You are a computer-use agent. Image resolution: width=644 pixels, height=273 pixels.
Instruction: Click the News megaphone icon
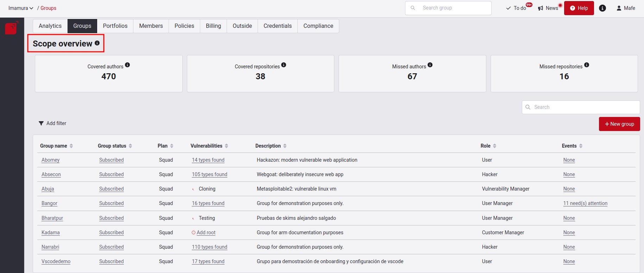click(x=541, y=8)
